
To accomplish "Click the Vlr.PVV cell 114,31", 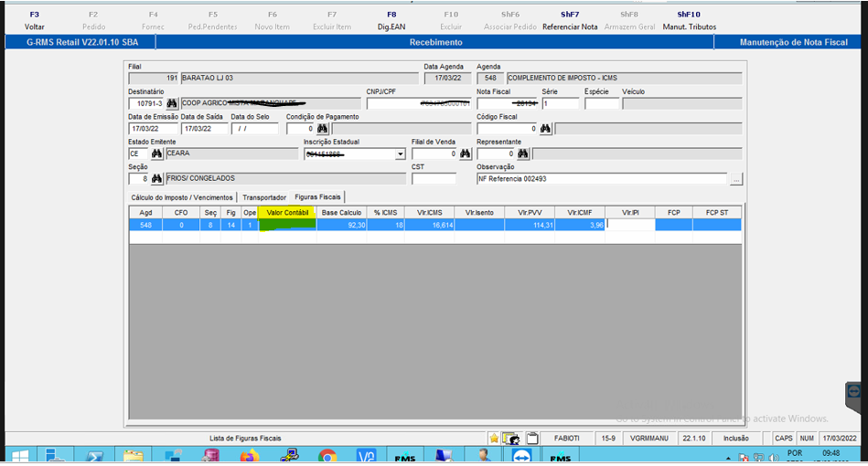I will point(530,225).
